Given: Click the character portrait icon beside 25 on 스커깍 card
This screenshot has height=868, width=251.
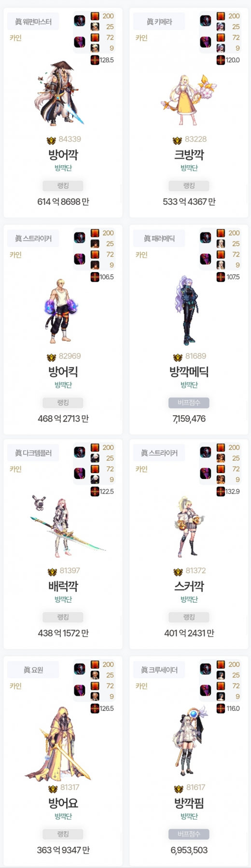Looking at the screenshot, I should coord(221,458).
